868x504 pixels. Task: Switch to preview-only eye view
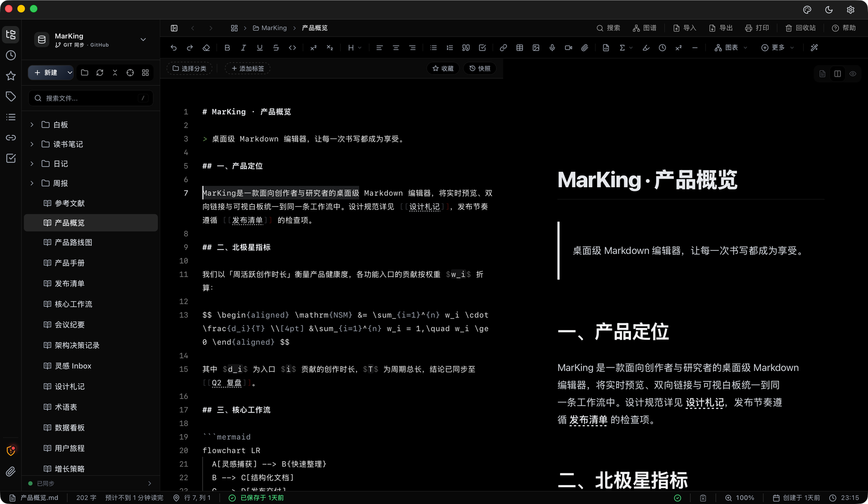(853, 74)
